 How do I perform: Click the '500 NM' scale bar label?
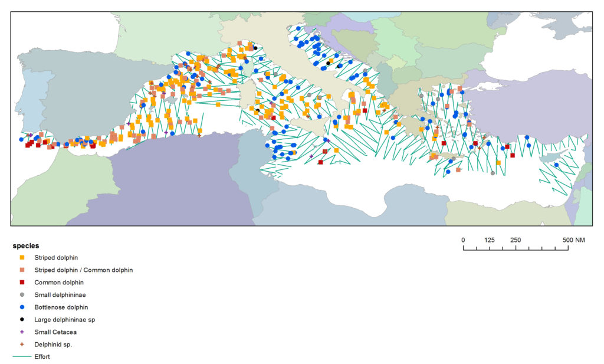573,240
